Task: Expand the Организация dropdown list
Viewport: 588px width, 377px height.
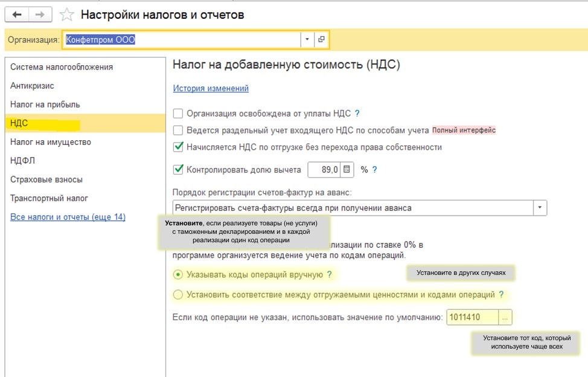Action: [x=307, y=40]
